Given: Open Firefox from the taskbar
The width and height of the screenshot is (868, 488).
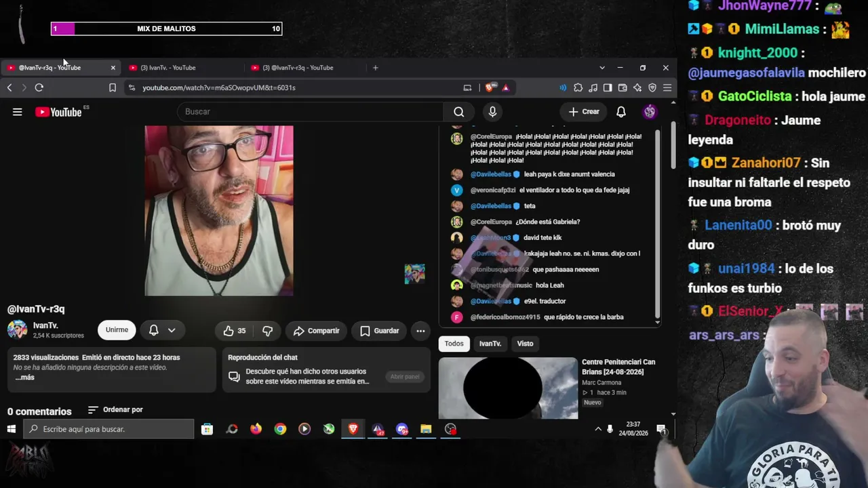Looking at the screenshot, I should [x=256, y=429].
